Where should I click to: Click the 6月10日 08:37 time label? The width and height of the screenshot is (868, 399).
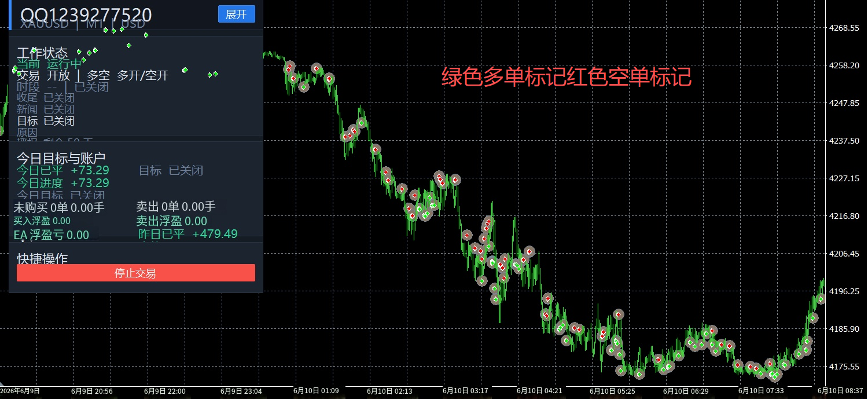[x=841, y=392]
